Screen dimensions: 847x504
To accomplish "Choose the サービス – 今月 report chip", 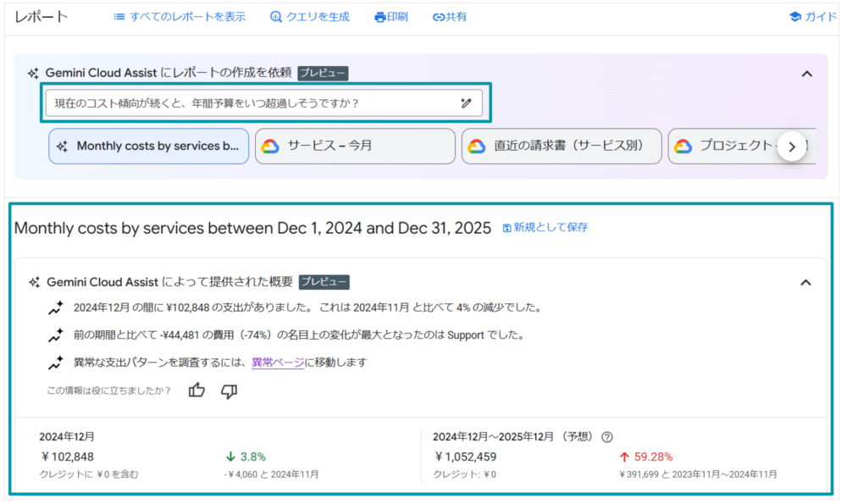I will [355, 147].
